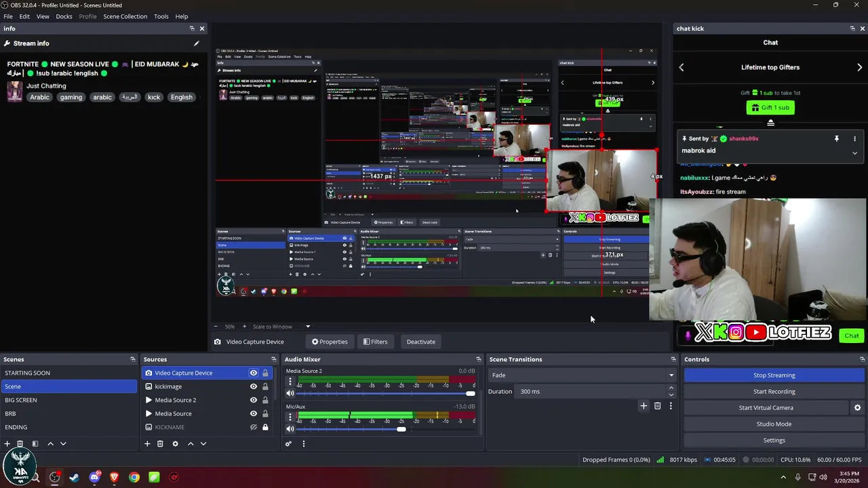Move scene up in Scenes list
Viewport: 868px width, 488px height.
(50, 444)
